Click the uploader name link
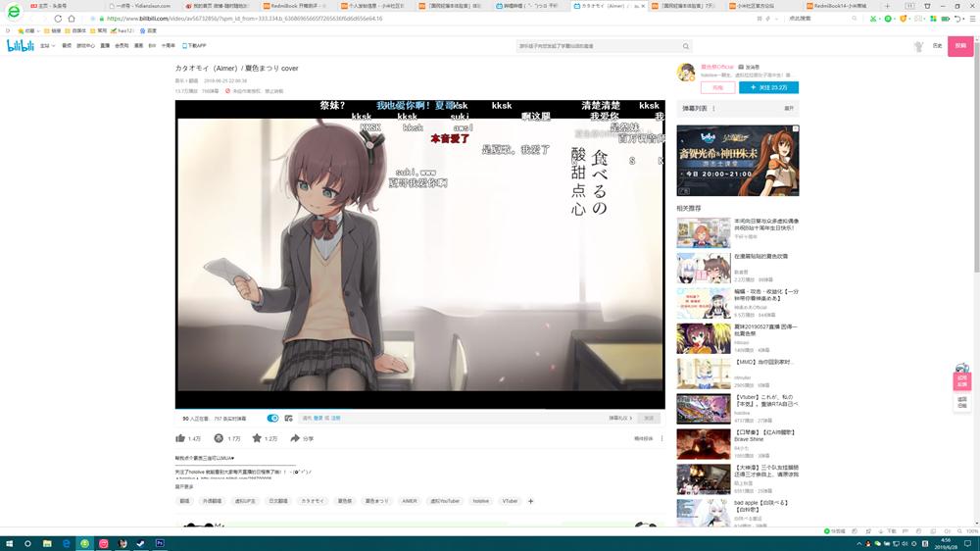This screenshot has width=980, height=551. (x=717, y=67)
